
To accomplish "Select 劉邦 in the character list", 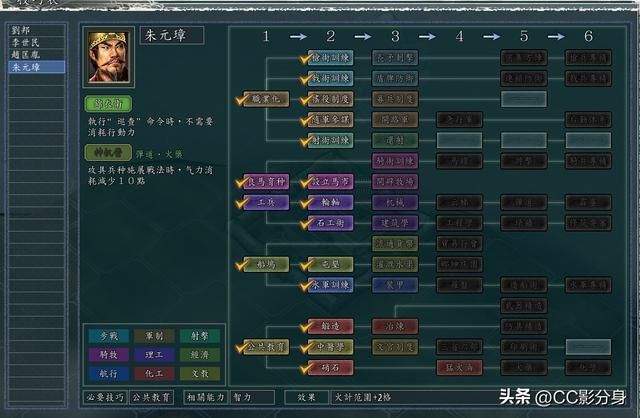I will pyautogui.click(x=36, y=30).
